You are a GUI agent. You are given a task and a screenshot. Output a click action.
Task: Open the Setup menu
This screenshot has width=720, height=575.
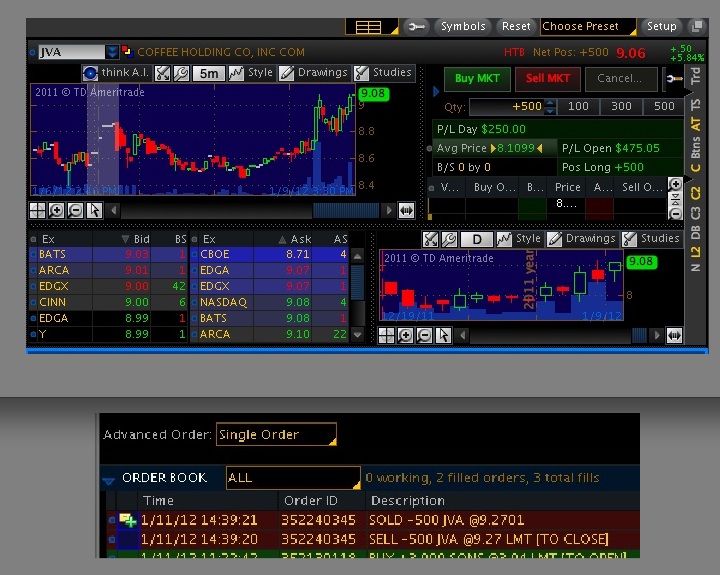pos(661,27)
